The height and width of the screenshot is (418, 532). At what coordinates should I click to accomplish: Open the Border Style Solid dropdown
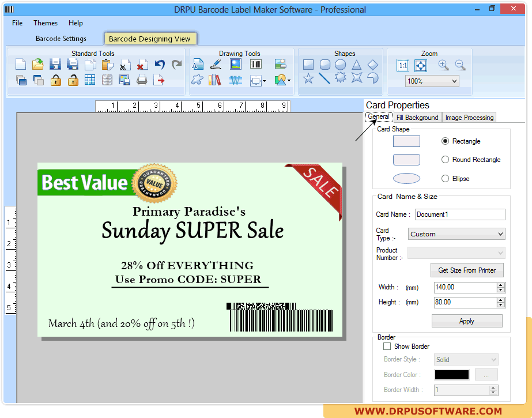pos(466,360)
